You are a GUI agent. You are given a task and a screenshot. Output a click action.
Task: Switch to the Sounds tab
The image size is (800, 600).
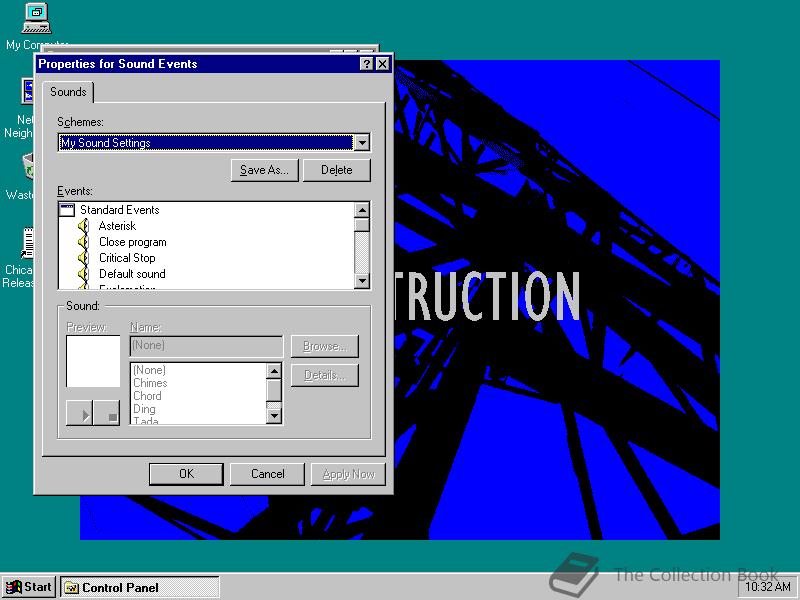(68, 92)
